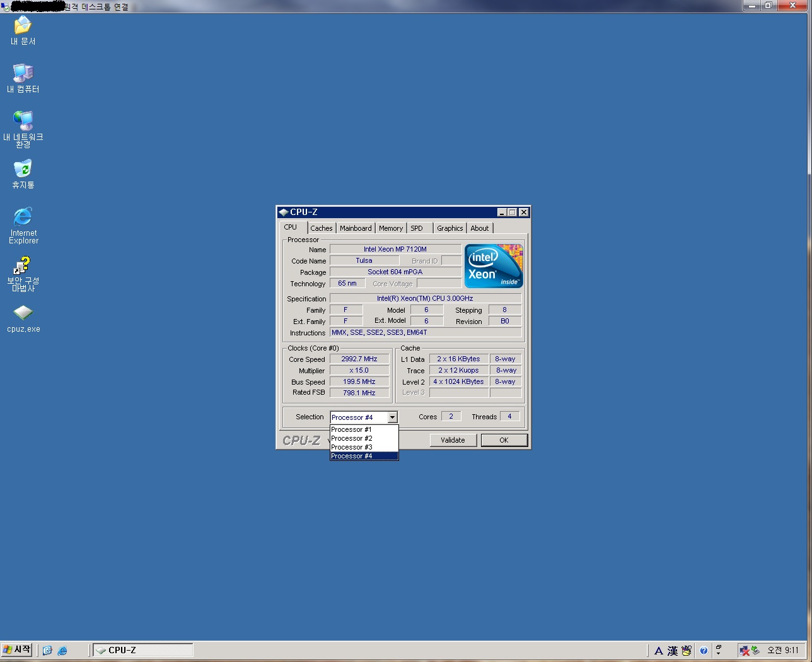
Task: Close the CPU-Z window
Action: [x=523, y=212]
